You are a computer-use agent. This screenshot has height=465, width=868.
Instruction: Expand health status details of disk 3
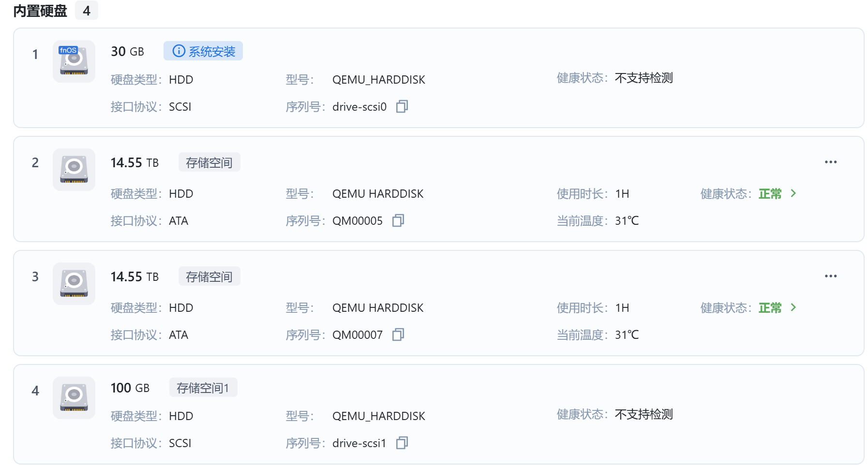tap(793, 307)
